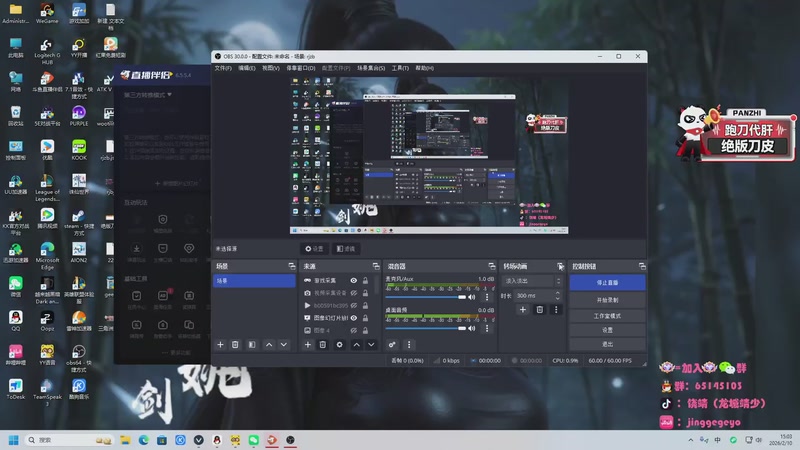This screenshot has width=800, height=450.
Task: Undock the Scene Transitions panel
Action: pyautogui.click(x=560, y=266)
